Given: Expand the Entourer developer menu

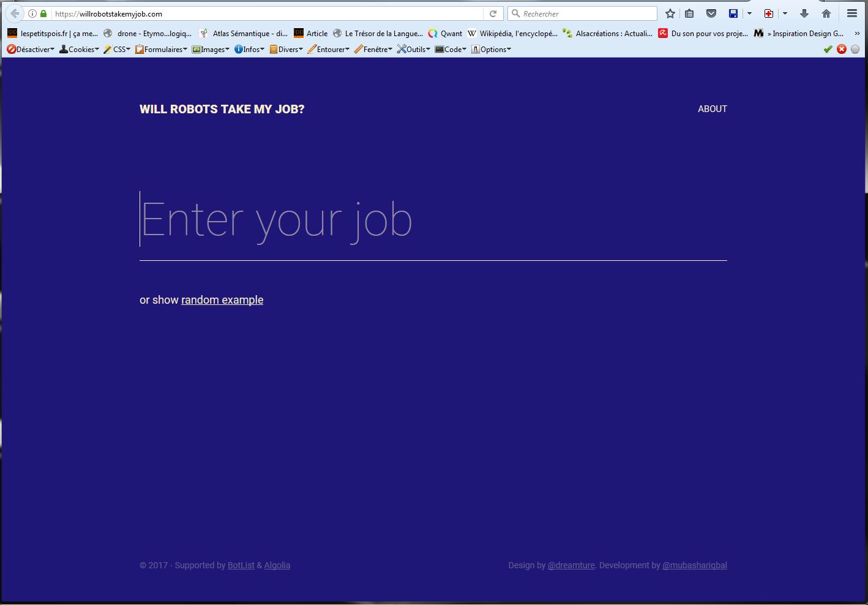Looking at the screenshot, I should (x=328, y=49).
